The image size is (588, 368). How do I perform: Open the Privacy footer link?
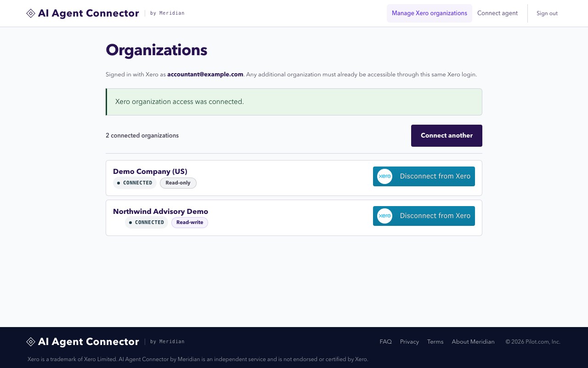point(409,342)
